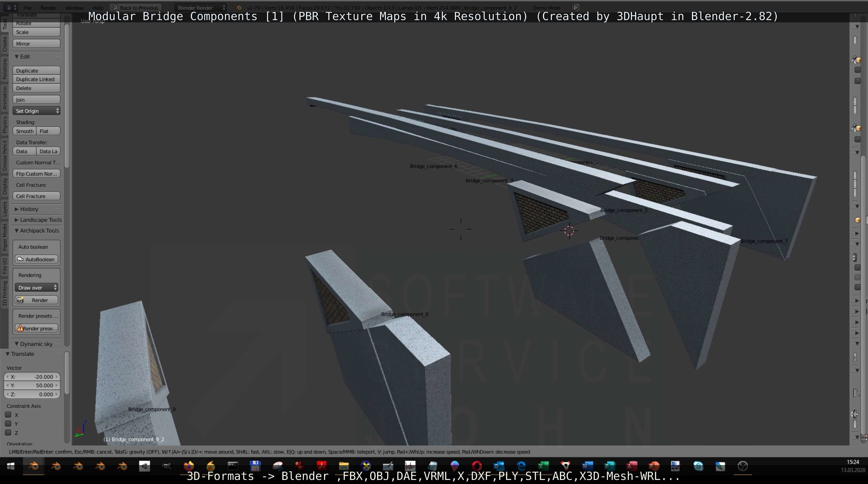
Task: Click the Y vector value field
Action: pos(32,385)
